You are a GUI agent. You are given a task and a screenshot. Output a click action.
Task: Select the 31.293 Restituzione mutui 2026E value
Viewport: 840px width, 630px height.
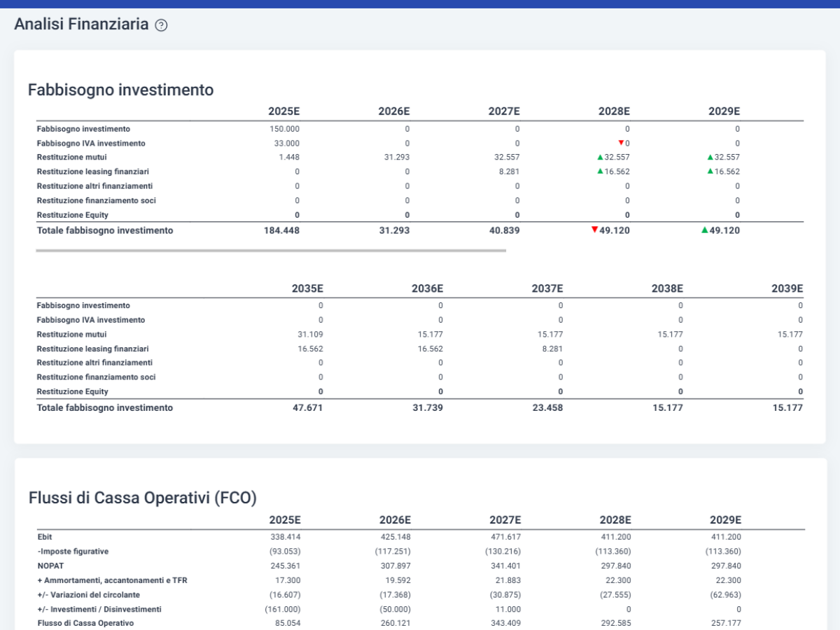pyautogui.click(x=397, y=157)
